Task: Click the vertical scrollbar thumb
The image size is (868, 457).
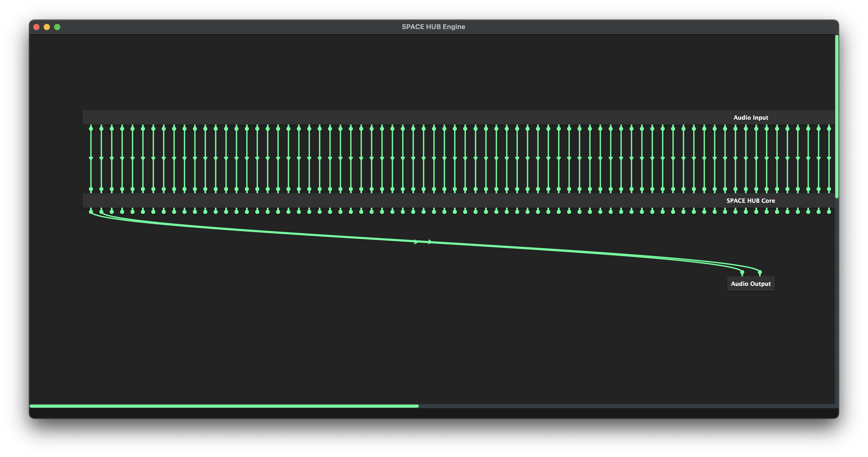Action: (837, 116)
